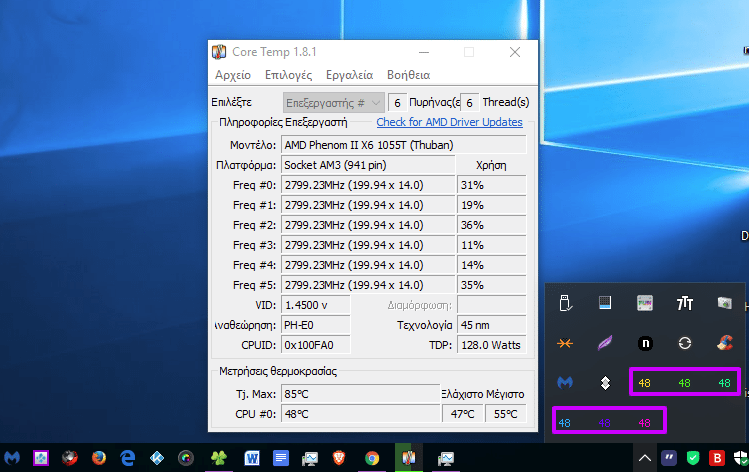The width and height of the screenshot is (749, 472).
Task: Open Windows Security shield tray icon
Action: [741, 458]
